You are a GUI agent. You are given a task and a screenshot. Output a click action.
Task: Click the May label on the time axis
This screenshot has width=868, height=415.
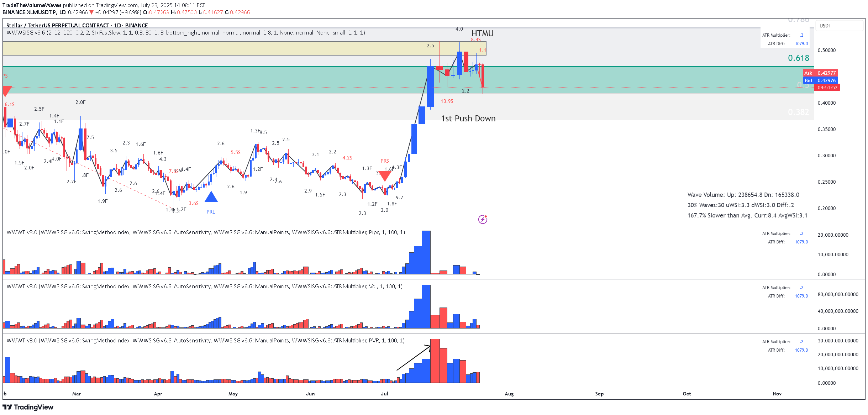point(233,394)
